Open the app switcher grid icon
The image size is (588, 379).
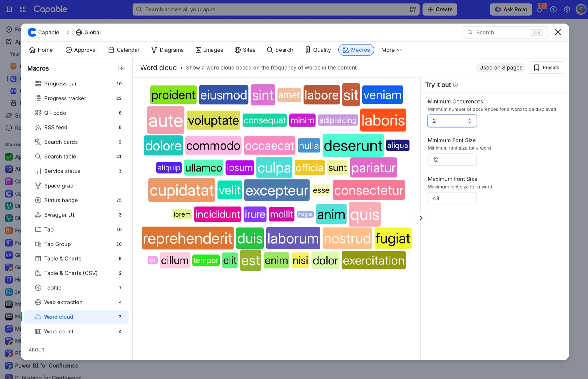tap(23, 9)
